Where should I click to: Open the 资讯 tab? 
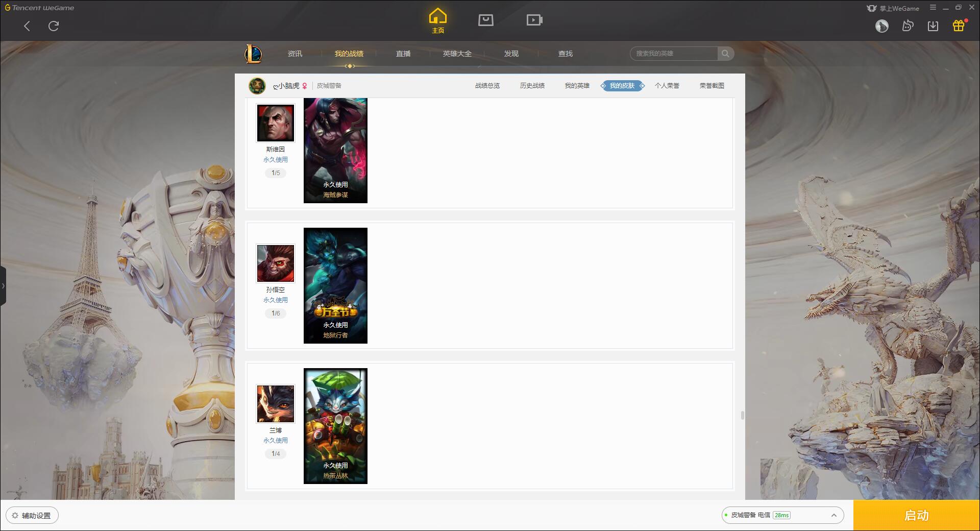click(x=295, y=54)
